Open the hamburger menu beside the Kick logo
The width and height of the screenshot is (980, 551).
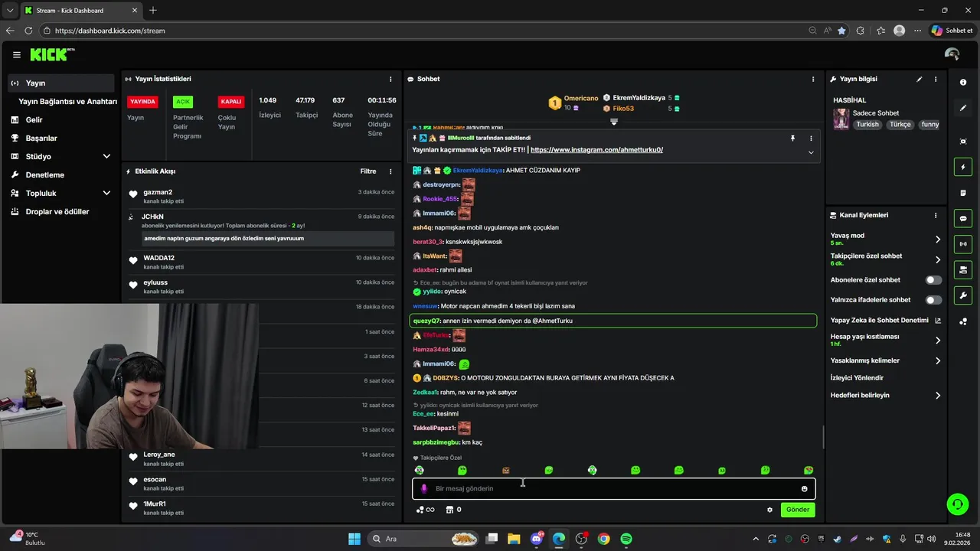pos(17,55)
